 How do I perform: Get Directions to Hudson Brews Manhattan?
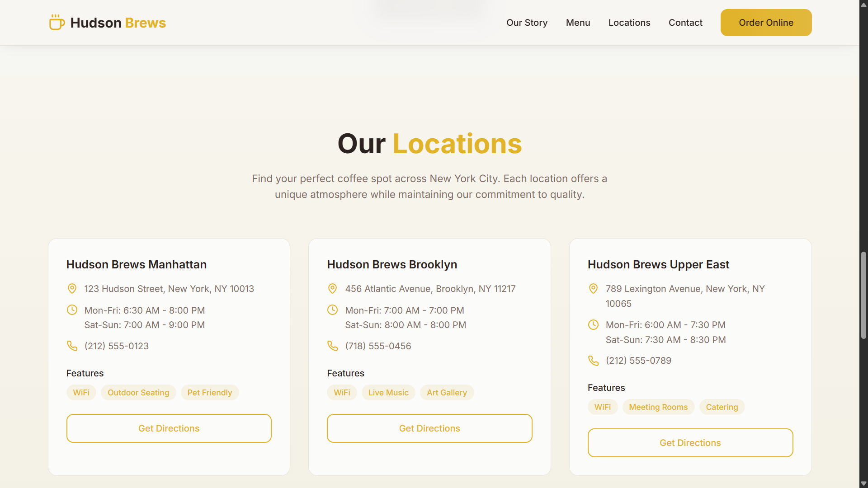[x=169, y=428]
